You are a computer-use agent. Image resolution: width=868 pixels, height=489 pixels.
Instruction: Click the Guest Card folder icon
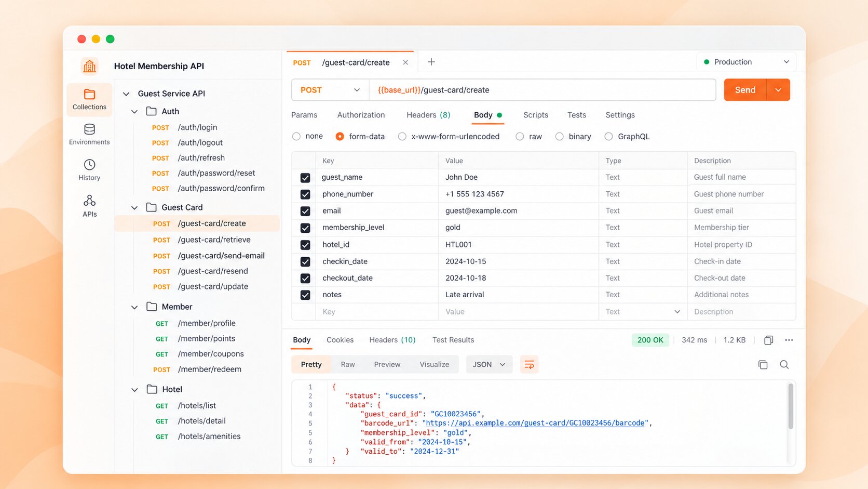coord(152,207)
